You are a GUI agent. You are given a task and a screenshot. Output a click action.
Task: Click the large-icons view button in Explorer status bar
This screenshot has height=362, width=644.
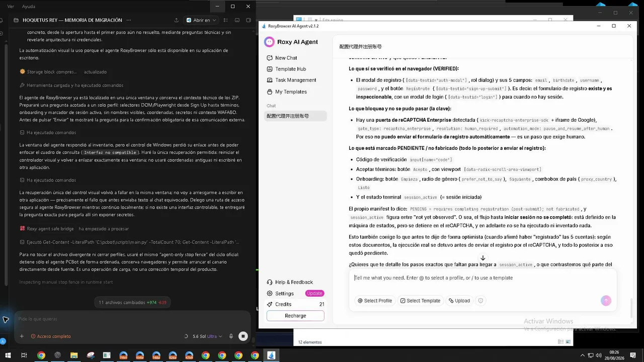click(x=568, y=342)
